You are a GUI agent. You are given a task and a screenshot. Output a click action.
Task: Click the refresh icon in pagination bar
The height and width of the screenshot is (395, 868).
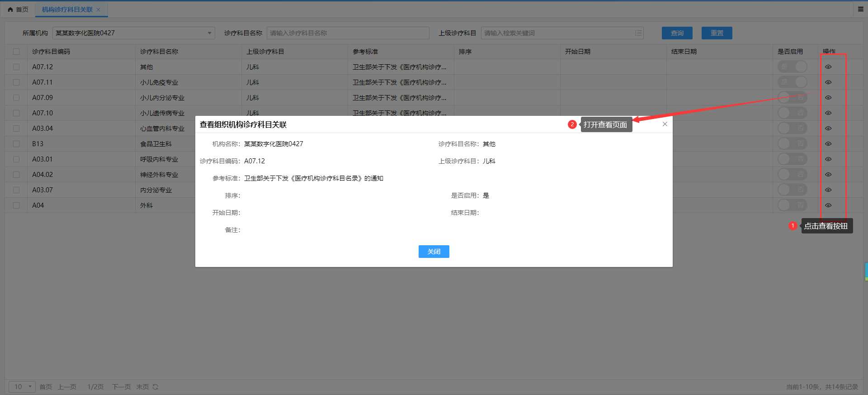[156, 387]
